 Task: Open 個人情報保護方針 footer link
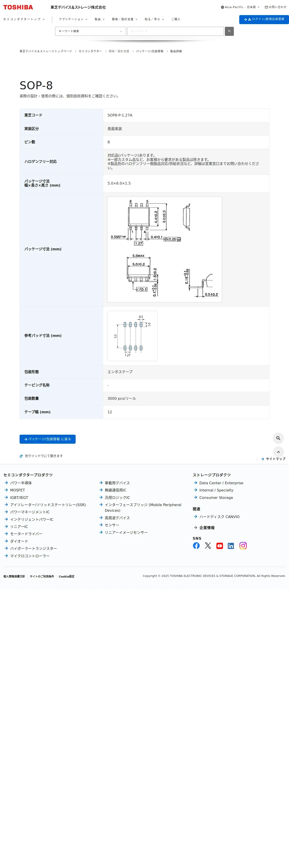pos(14,577)
